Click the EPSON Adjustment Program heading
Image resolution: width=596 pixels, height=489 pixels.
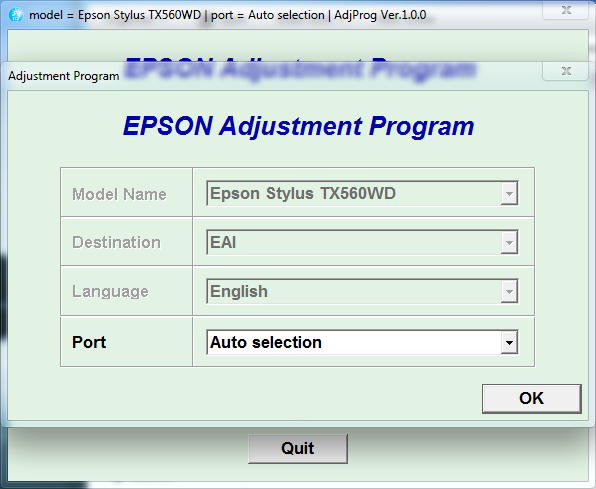click(299, 126)
